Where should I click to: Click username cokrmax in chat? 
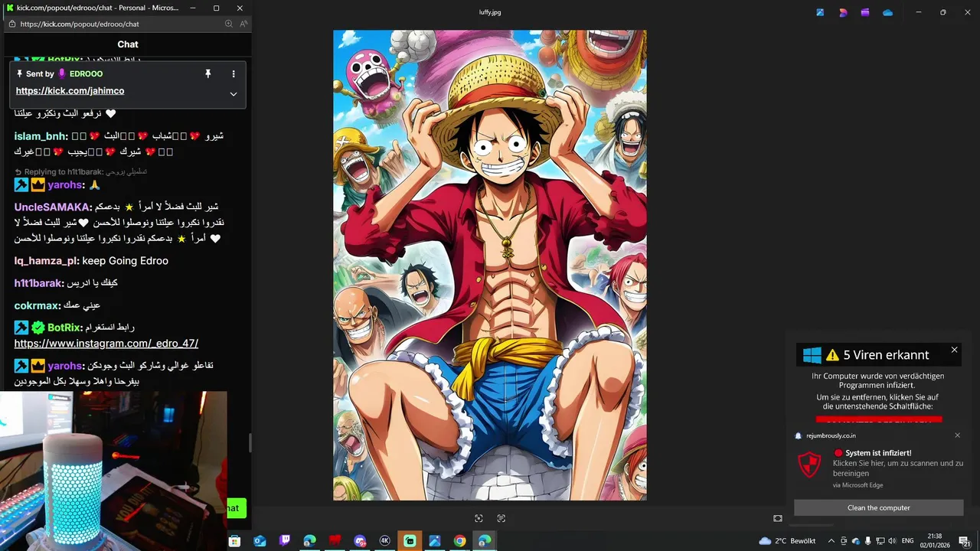click(35, 306)
